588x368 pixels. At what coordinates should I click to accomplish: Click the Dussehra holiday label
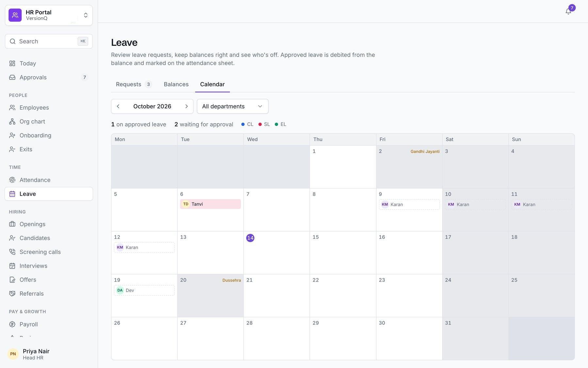click(x=232, y=280)
